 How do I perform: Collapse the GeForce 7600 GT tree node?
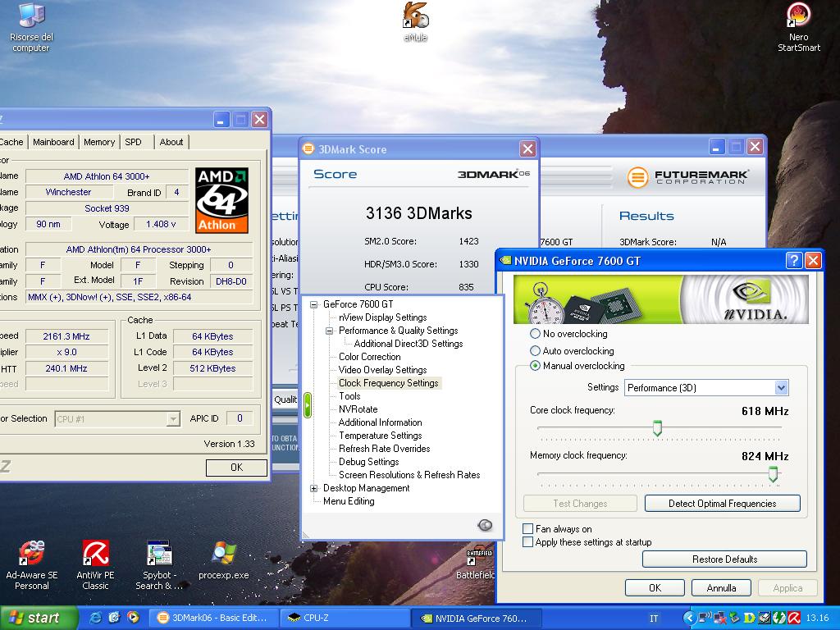[314, 304]
